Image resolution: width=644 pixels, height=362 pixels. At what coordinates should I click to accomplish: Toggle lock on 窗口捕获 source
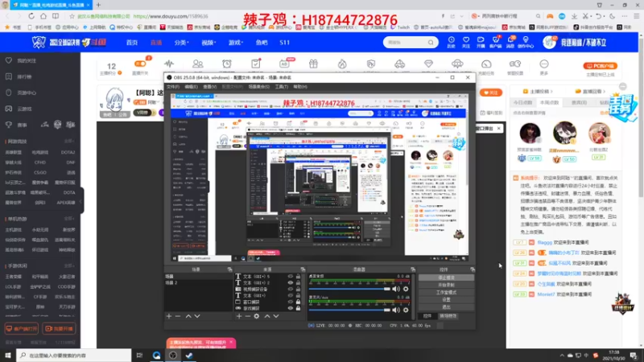298,302
